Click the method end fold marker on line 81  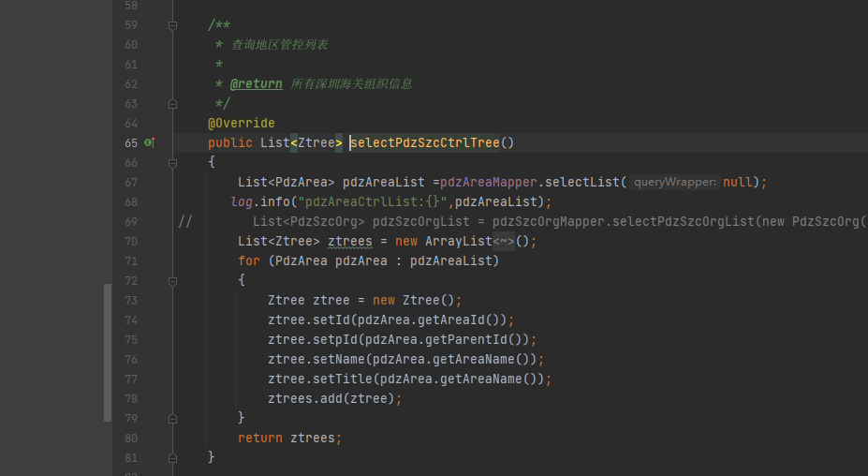coord(172,458)
